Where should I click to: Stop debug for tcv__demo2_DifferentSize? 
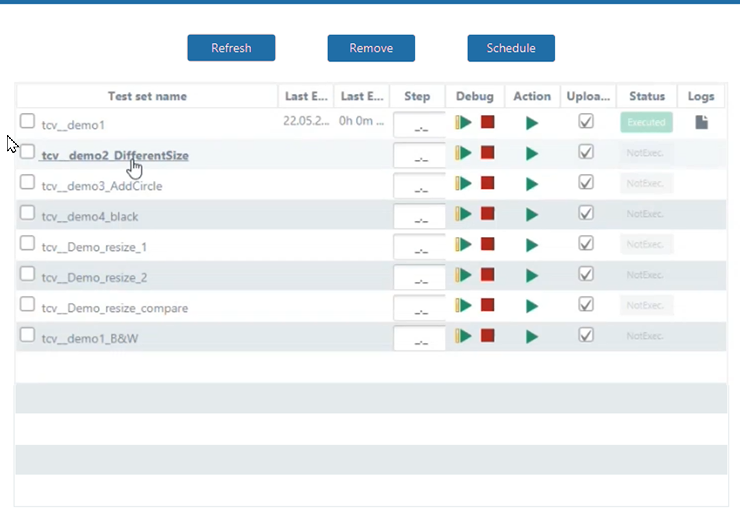[487, 153]
